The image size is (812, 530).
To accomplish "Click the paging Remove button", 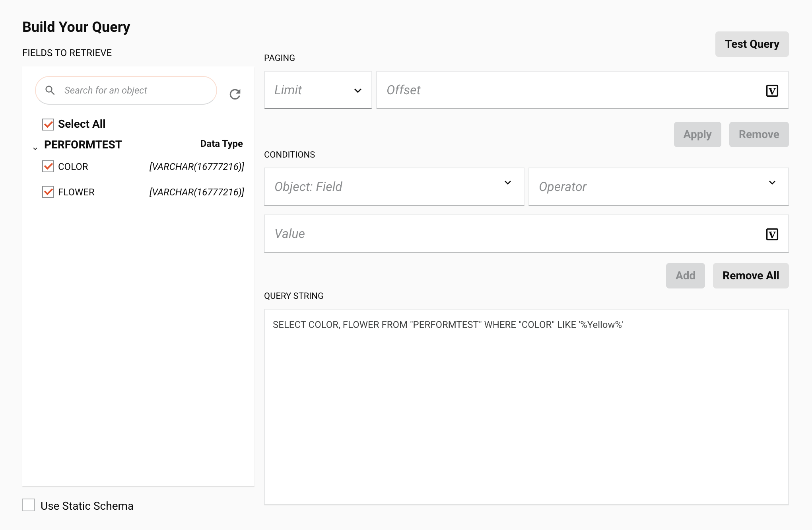I will (758, 134).
